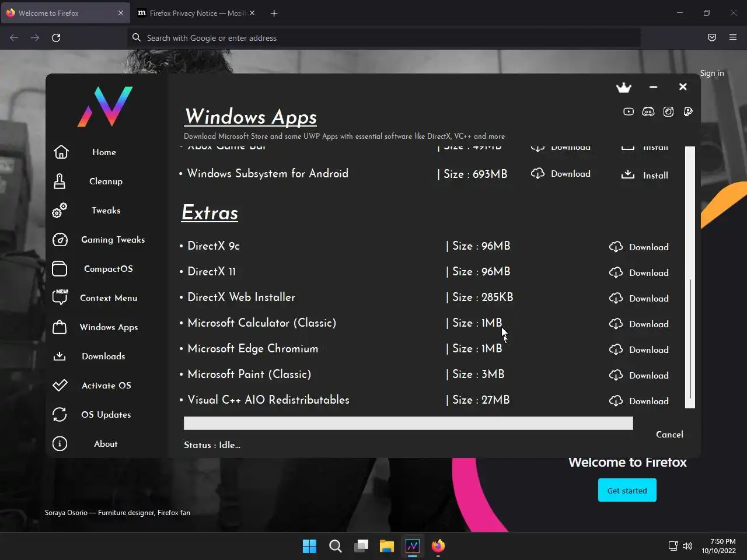This screenshot has height=560, width=747.
Task: Go to Gaming Tweaks menu item
Action: 113,240
